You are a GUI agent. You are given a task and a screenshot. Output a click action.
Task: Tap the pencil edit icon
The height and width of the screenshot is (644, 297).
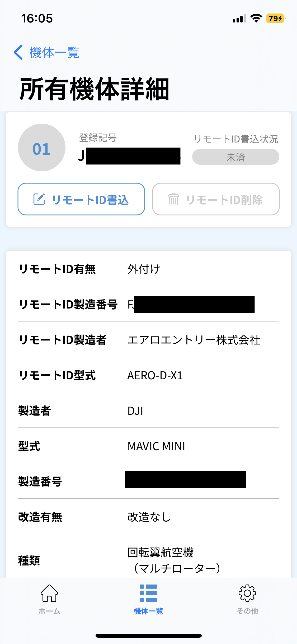click(x=39, y=199)
